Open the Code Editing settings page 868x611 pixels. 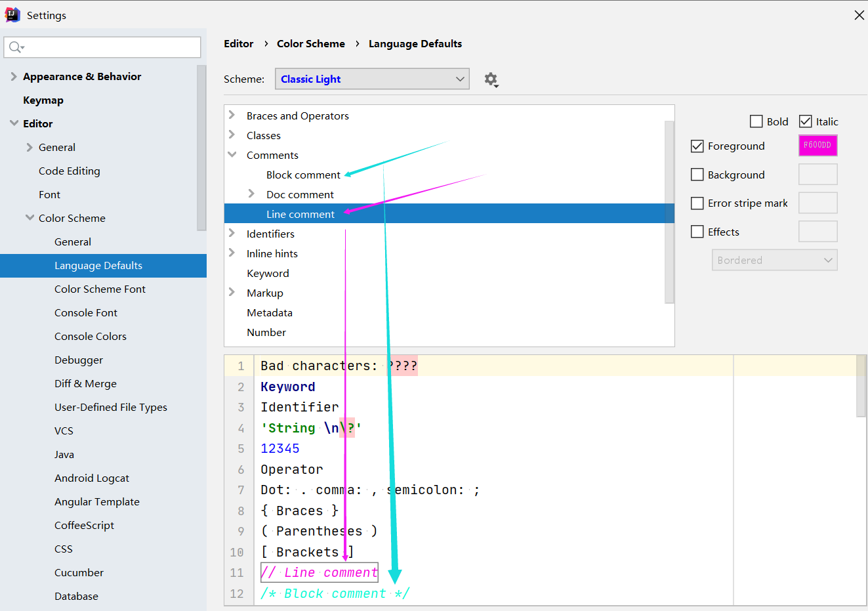[70, 171]
